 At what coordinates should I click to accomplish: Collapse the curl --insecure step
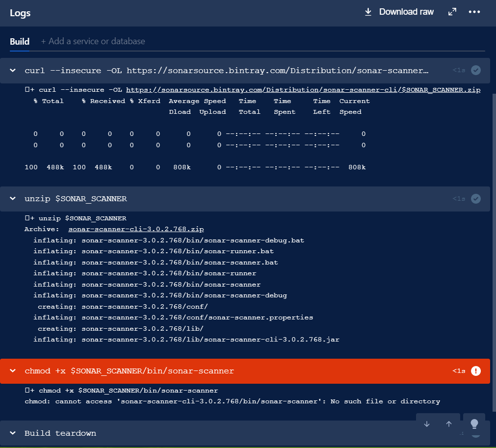(x=13, y=70)
